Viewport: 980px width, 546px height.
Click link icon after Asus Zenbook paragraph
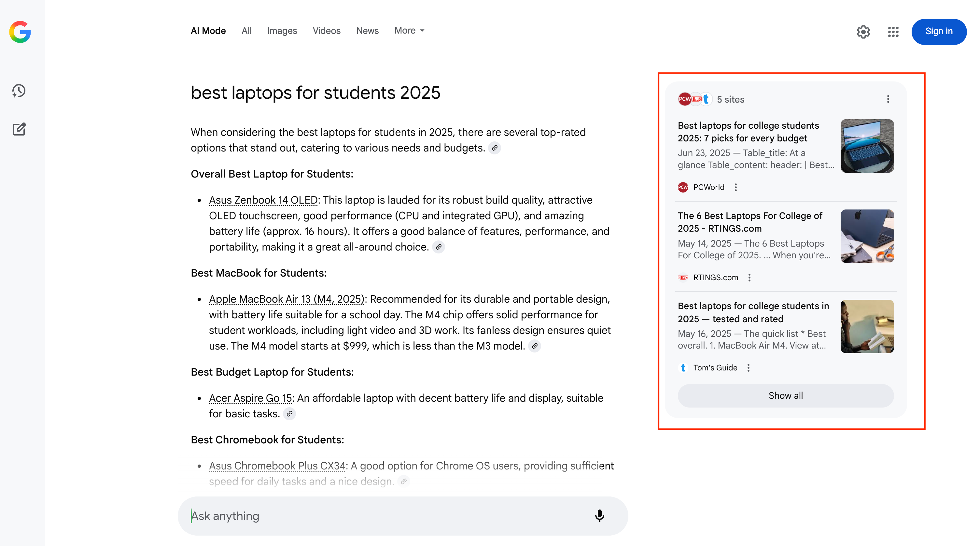tap(439, 247)
